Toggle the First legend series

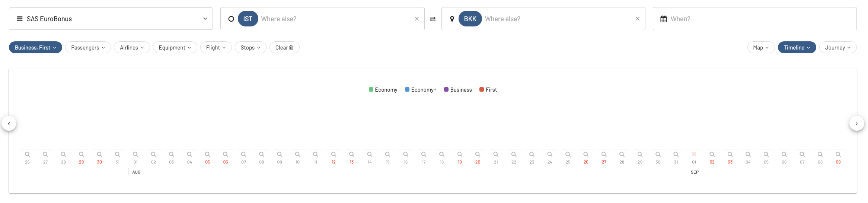pyautogui.click(x=488, y=90)
